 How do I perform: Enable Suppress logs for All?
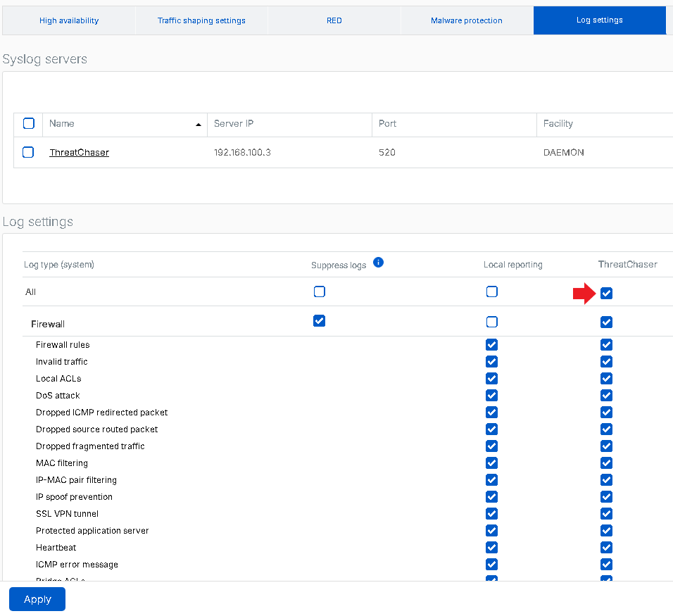pyautogui.click(x=320, y=291)
